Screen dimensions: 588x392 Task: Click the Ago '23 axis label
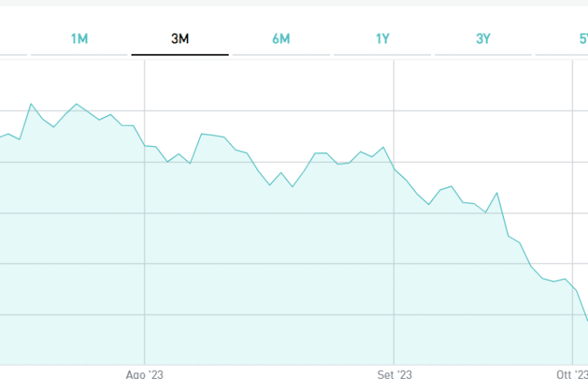click(x=145, y=376)
